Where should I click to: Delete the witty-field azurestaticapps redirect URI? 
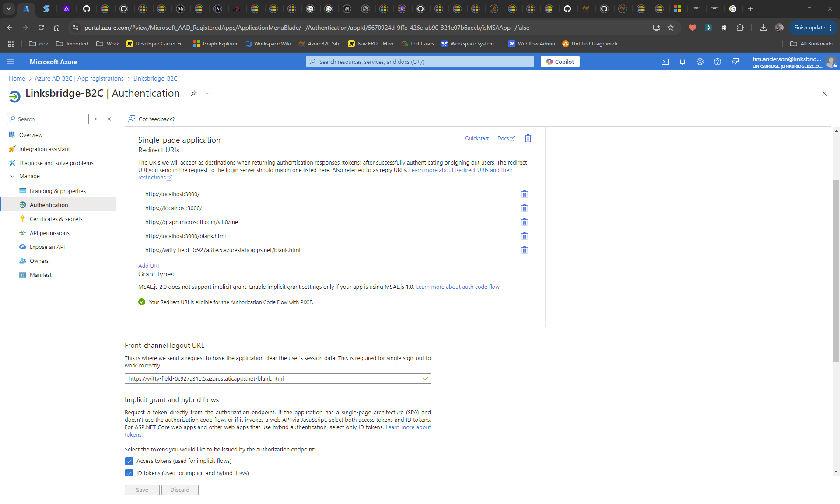pyautogui.click(x=524, y=250)
